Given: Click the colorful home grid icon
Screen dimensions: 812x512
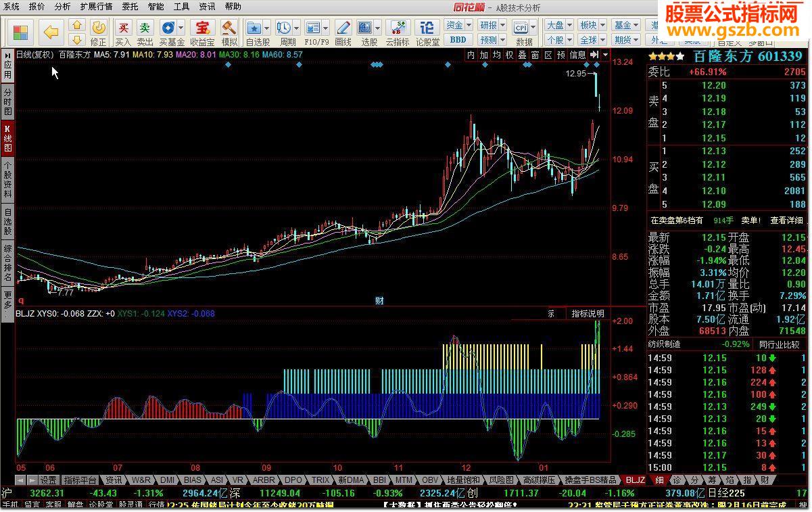Looking at the screenshot, I should point(21,32).
